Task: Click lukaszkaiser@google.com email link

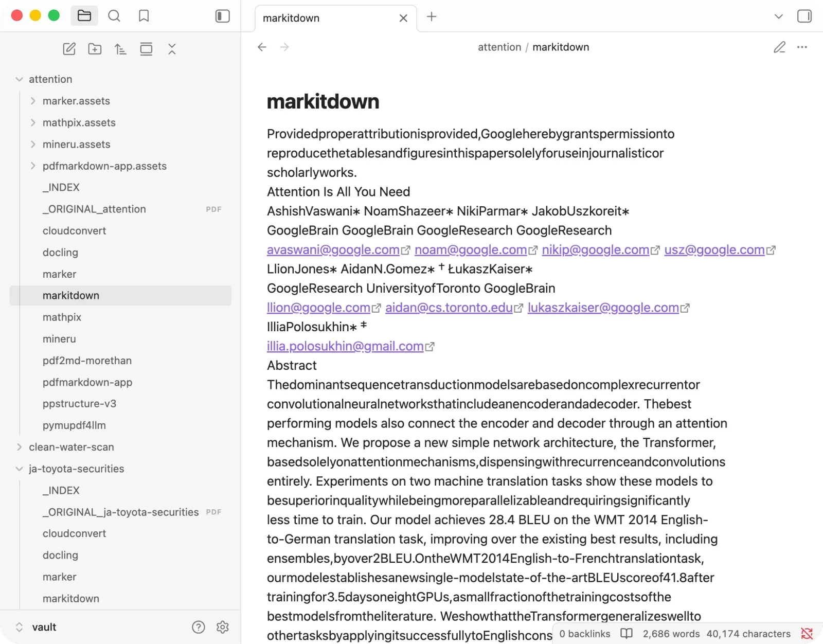Action: 609,308
